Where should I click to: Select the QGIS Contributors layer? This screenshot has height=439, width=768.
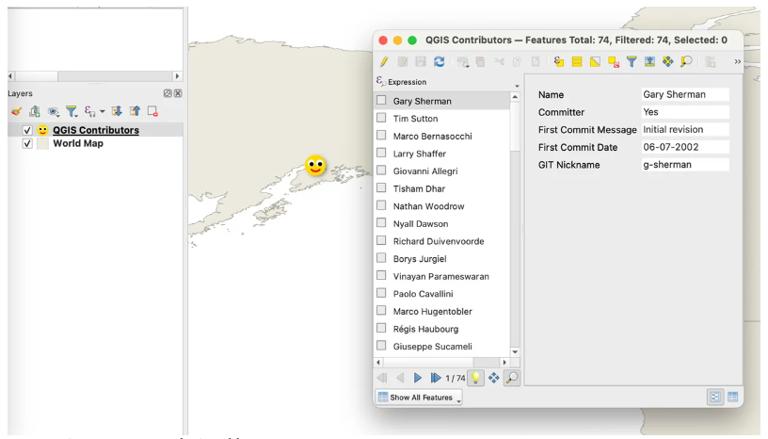point(96,130)
